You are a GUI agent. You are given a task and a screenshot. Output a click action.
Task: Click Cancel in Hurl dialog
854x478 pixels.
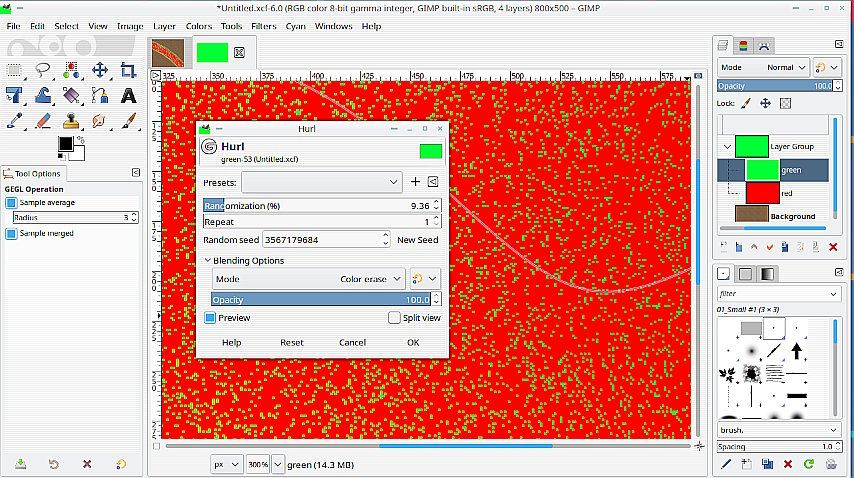point(352,342)
